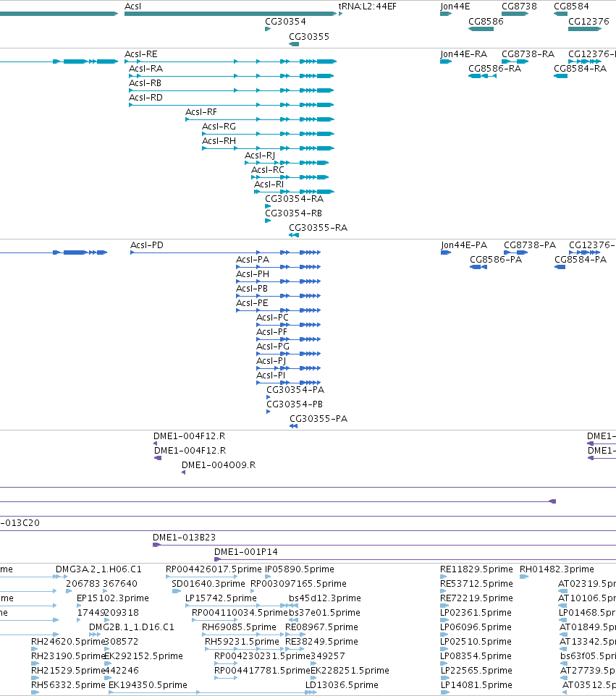The height and width of the screenshot is (696, 616).
Task: Select the teal CG8586 gene bar
Action: 481,29
